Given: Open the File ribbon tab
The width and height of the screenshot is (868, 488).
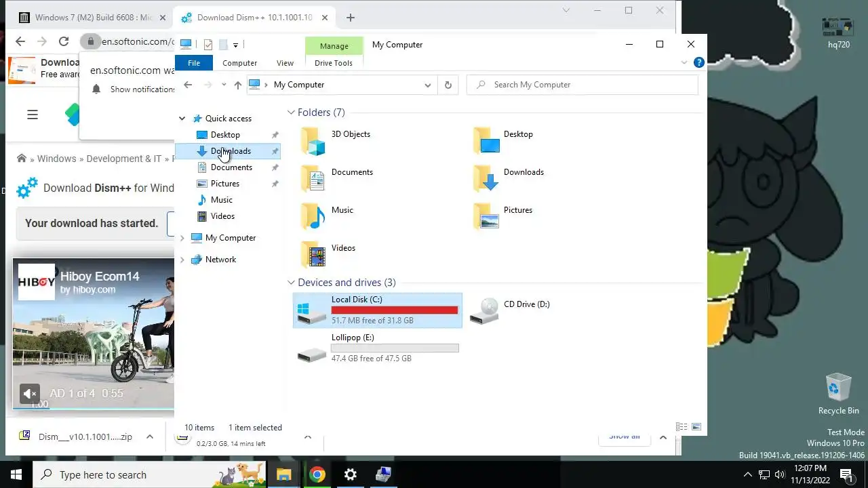Looking at the screenshot, I should coord(194,63).
